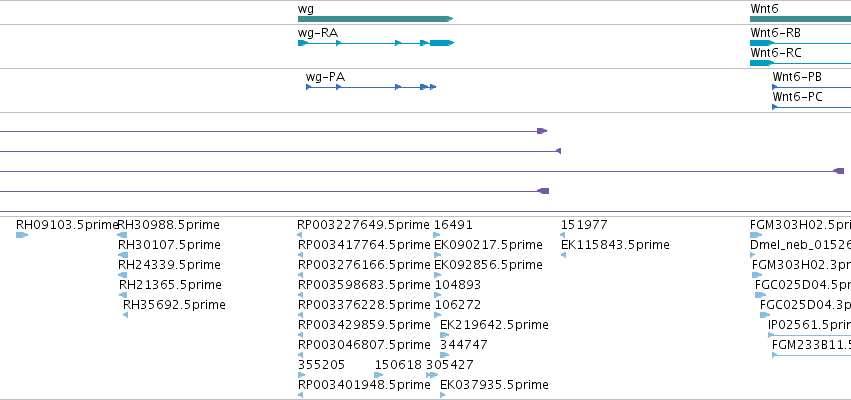
Task: Select the Dmel_neb_01526 feature label
Action: coord(801,245)
